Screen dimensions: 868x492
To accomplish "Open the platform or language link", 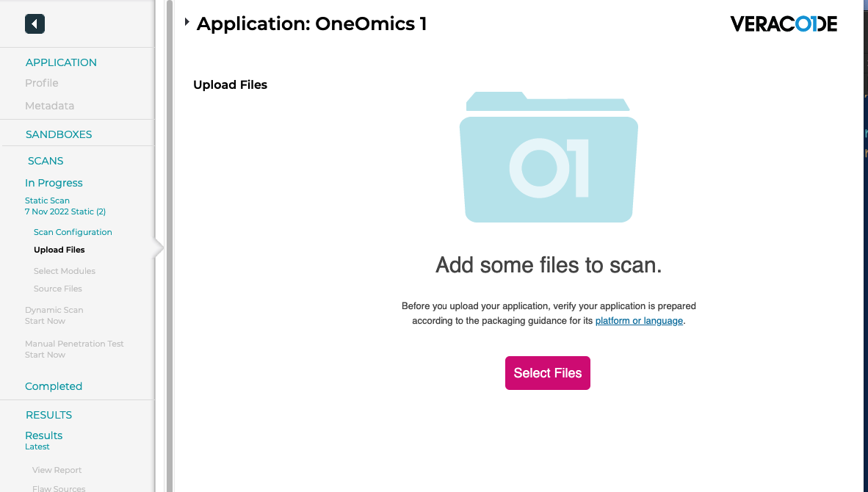I will pos(639,321).
